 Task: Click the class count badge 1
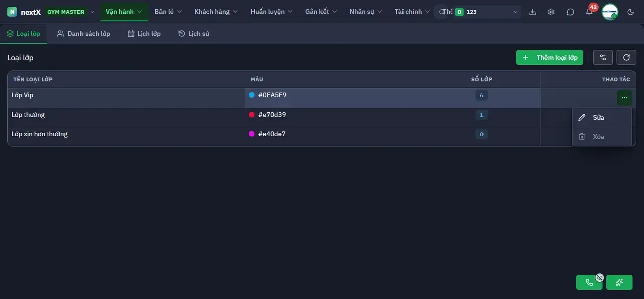click(x=481, y=115)
